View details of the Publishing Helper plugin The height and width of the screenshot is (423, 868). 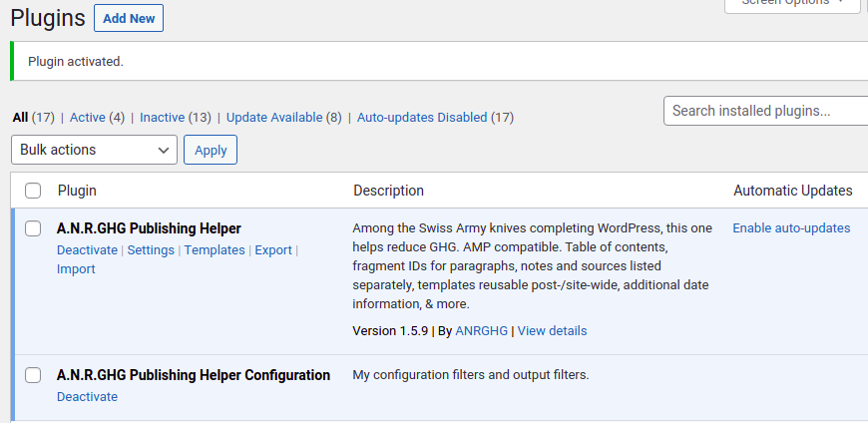click(552, 331)
